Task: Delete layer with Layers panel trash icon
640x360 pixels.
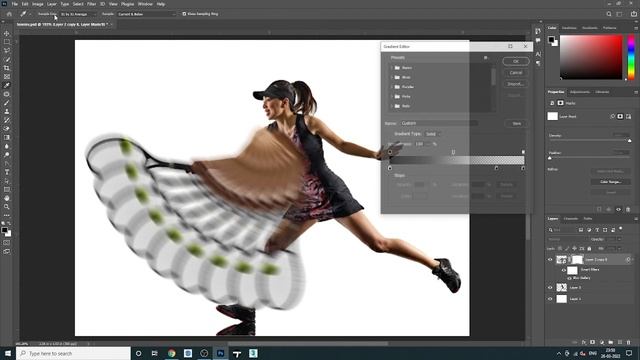Action: (x=629, y=342)
